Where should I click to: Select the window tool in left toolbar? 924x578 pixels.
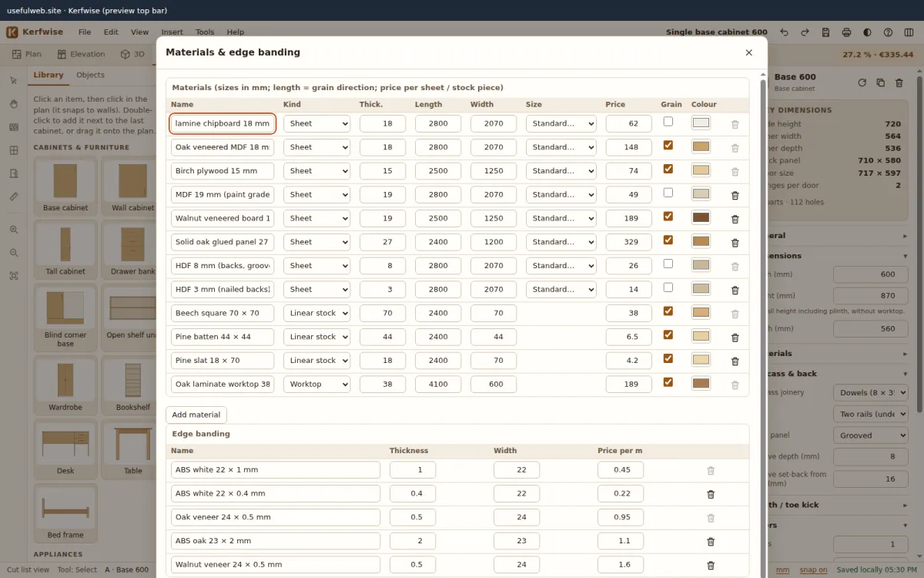[13, 150]
